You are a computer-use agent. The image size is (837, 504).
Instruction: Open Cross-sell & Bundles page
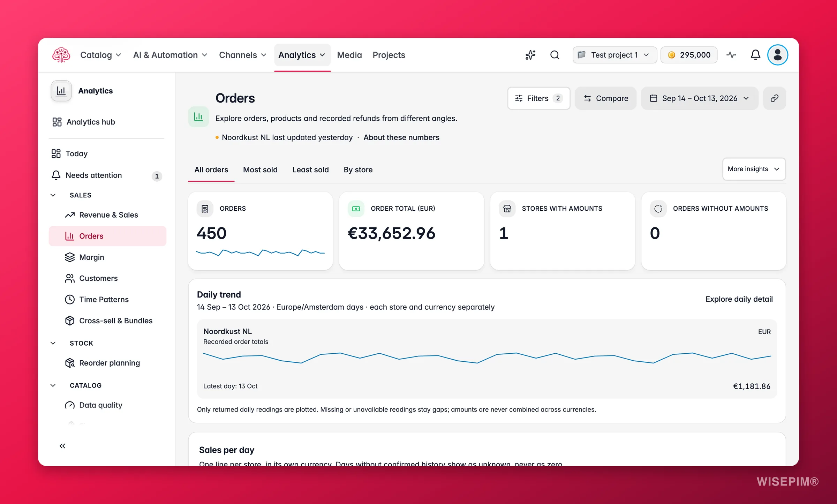[x=107, y=321]
